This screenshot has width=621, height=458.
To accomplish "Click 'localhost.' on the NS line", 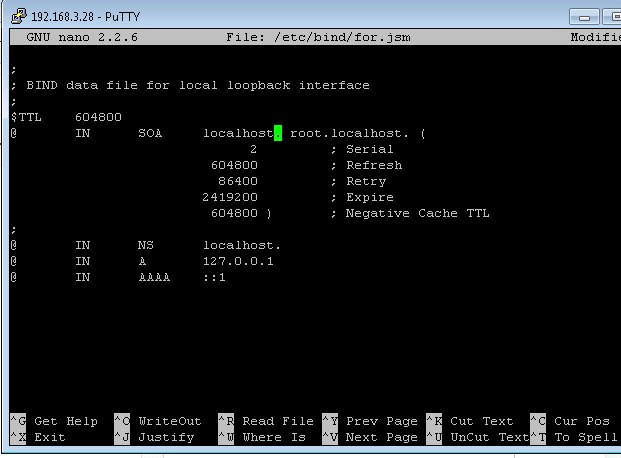I will [242, 245].
